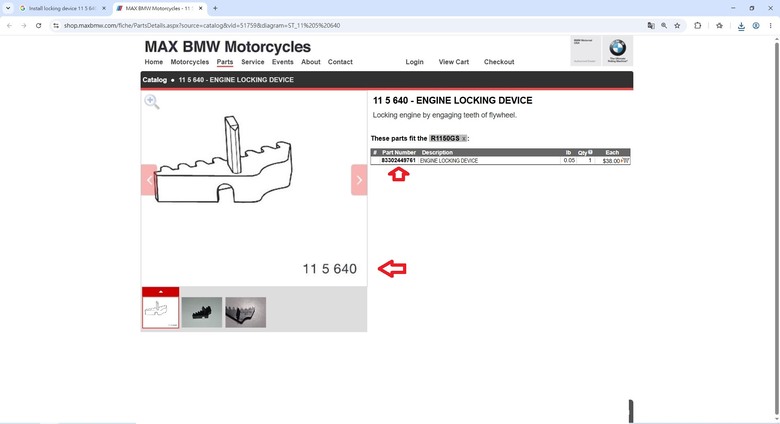
Task: Click the engine locking device diagram image
Action: click(x=223, y=159)
